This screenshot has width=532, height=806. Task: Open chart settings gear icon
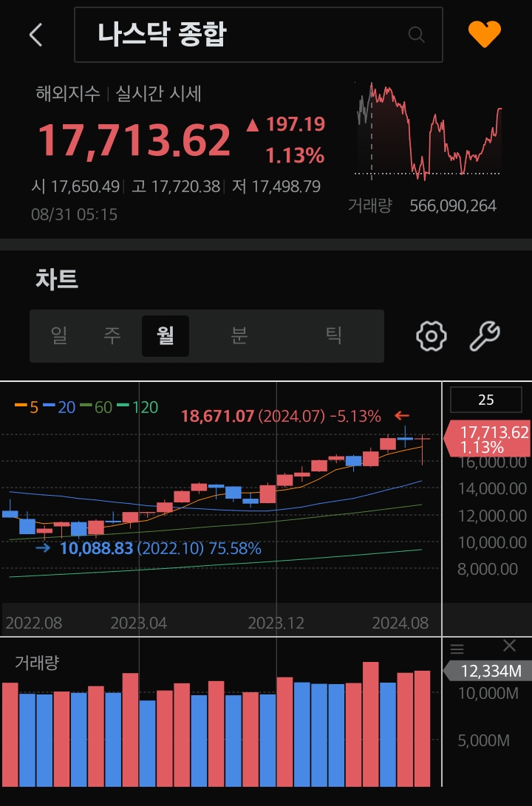[431, 336]
